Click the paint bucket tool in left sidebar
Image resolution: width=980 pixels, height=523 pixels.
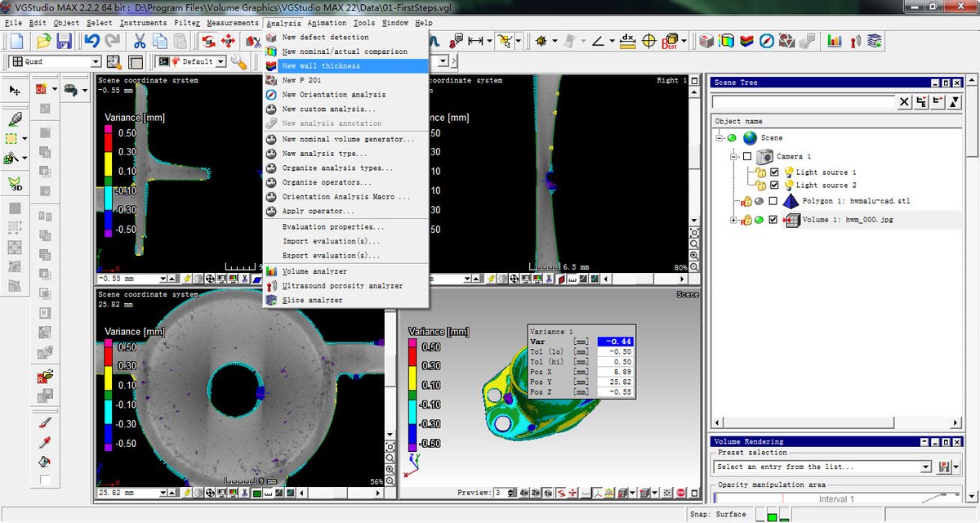coord(45,462)
